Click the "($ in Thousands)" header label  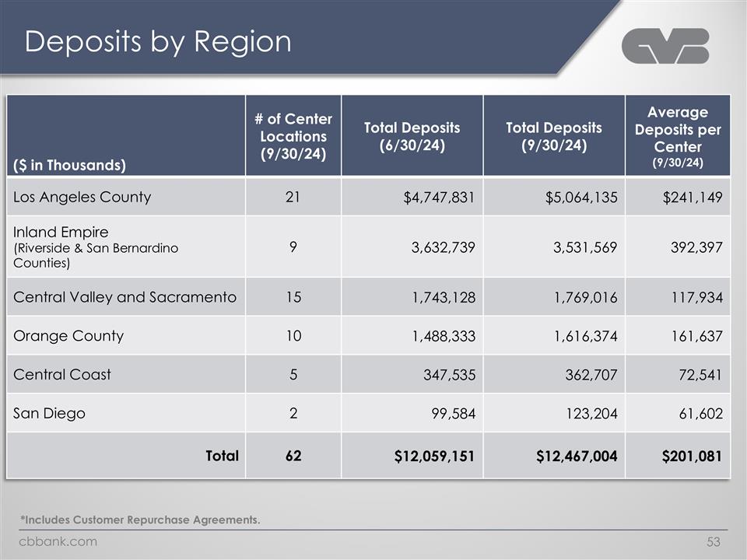point(68,164)
